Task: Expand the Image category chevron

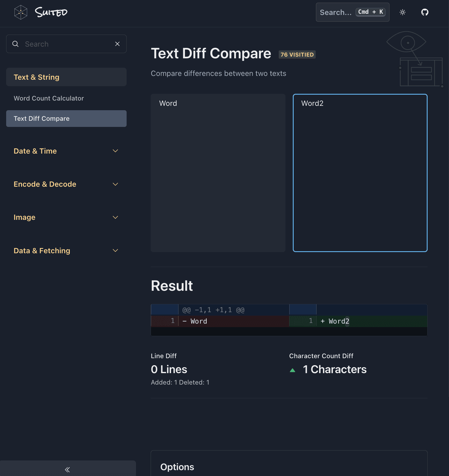Action: [115, 217]
